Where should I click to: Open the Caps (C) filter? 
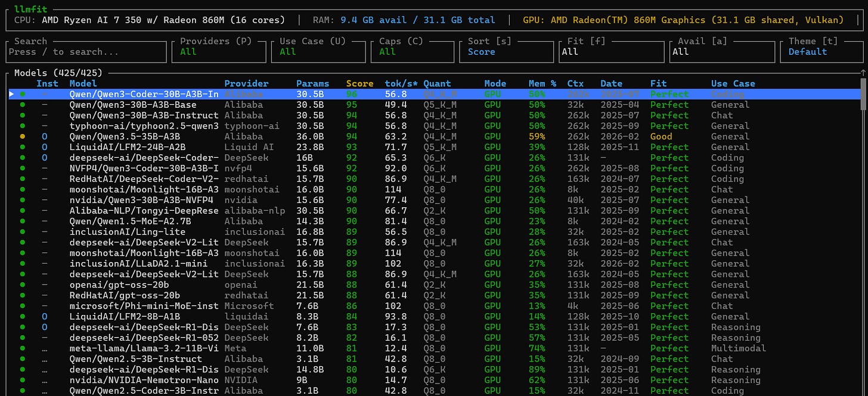click(413, 52)
